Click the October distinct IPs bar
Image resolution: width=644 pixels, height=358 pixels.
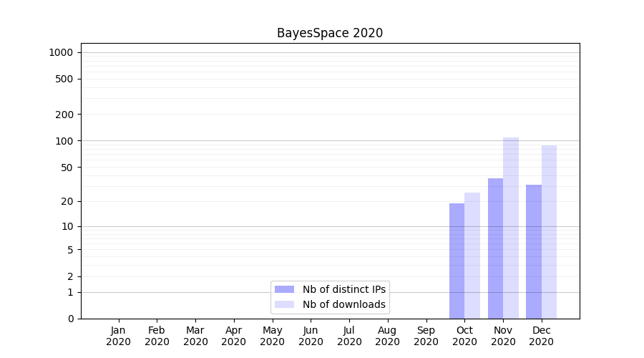pos(457,261)
